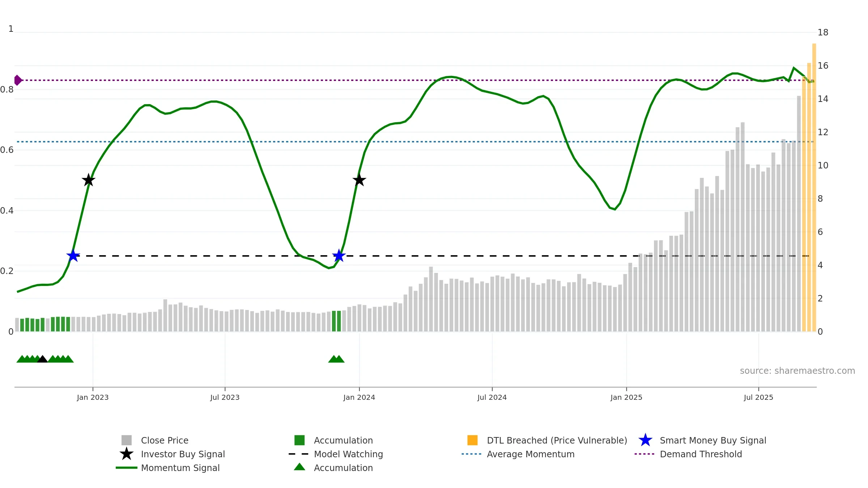
Task: Click the green square Accumulation legend swatch
Action: coord(299,440)
